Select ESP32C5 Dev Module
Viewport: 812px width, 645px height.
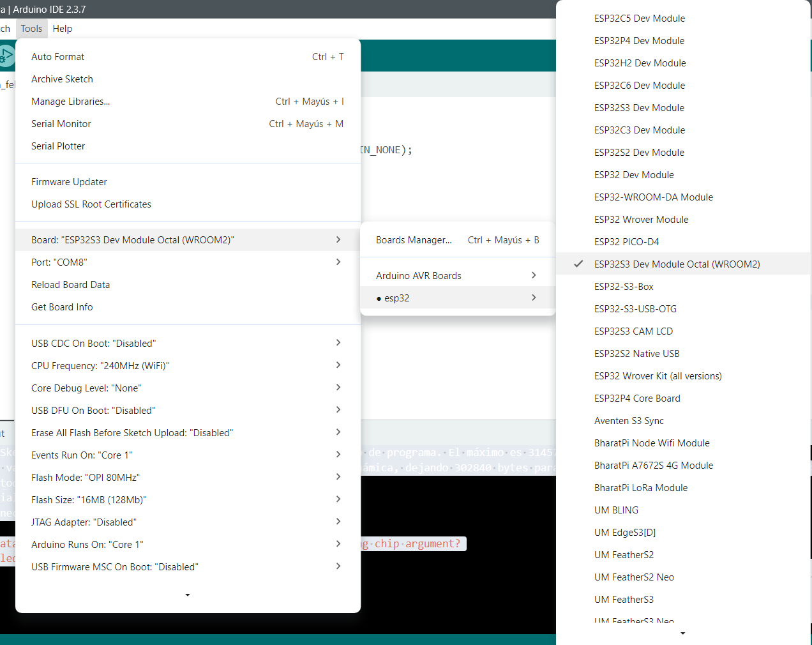click(684, 19)
